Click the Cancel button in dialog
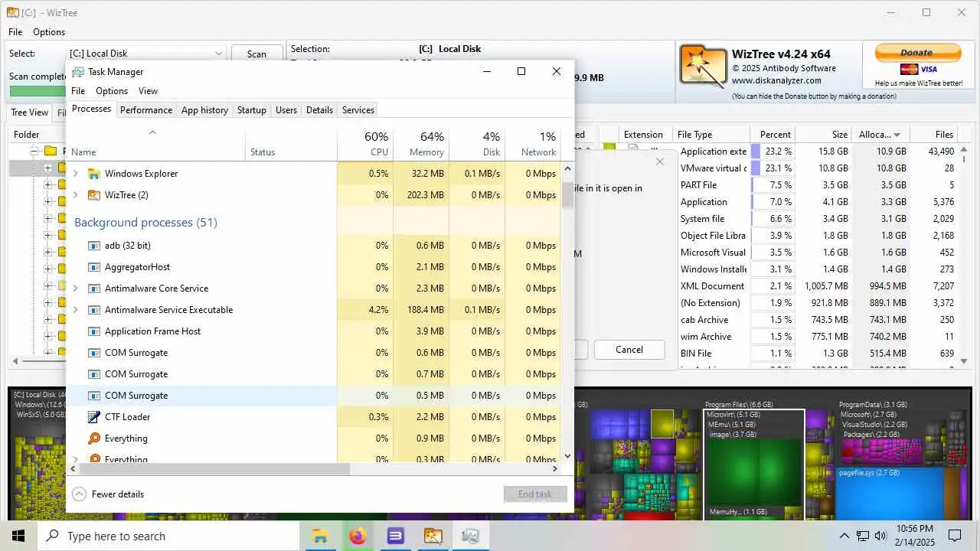The image size is (980, 551). [x=629, y=350]
